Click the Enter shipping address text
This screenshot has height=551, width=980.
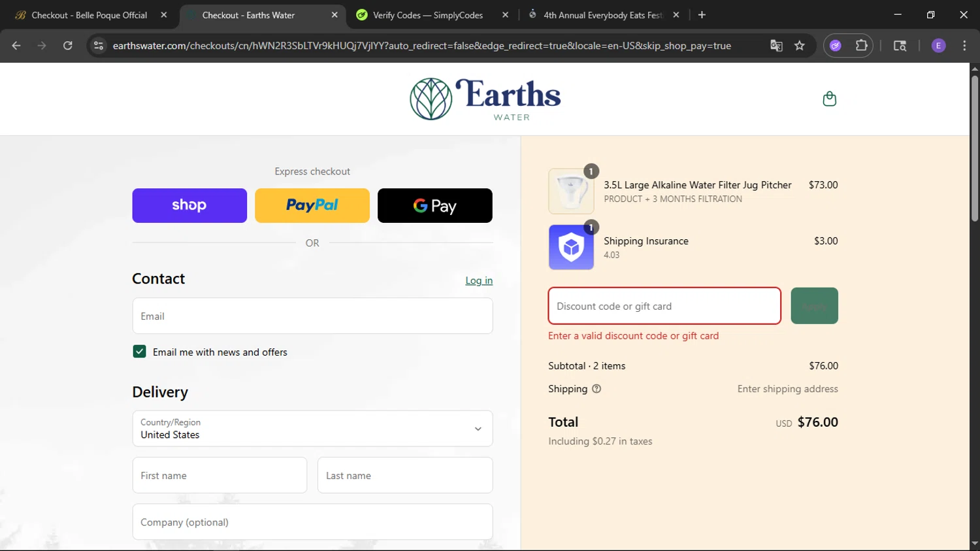(x=788, y=389)
